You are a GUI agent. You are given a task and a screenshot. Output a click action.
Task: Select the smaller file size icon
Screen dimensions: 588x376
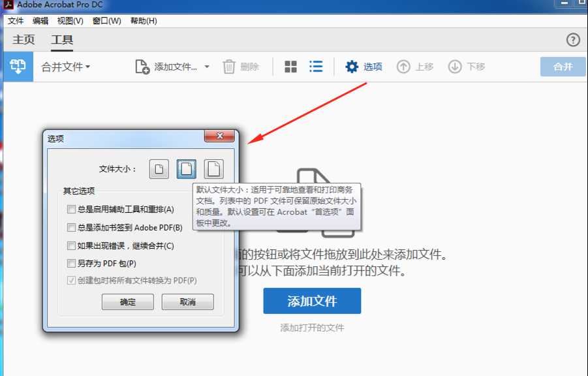(x=159, y=169)
